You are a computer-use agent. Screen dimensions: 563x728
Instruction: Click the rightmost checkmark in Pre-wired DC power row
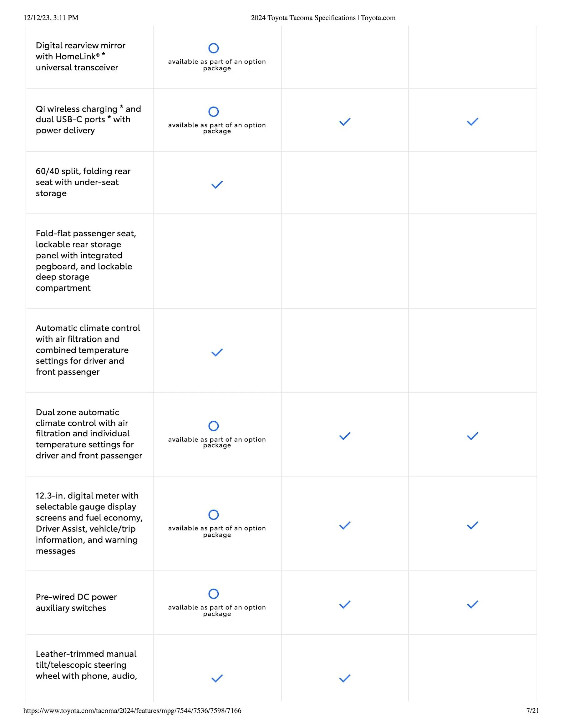[x=473, y=604]
